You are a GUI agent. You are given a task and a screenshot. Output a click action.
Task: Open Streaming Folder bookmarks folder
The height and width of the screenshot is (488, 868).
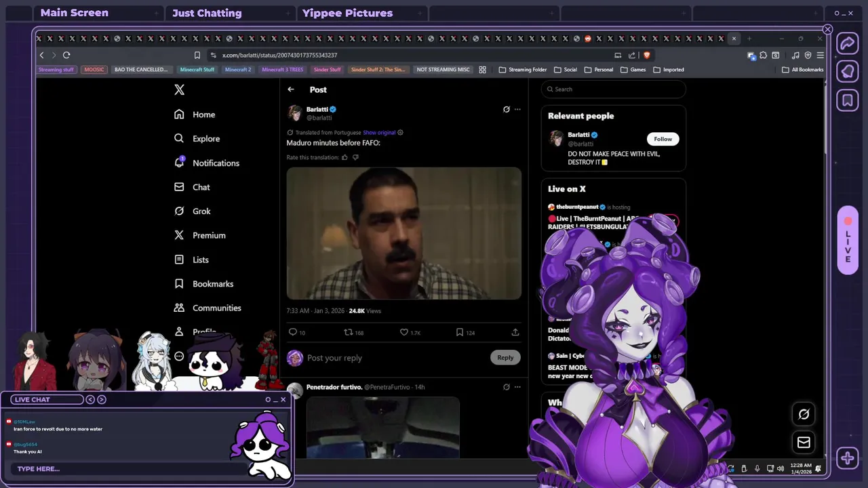pos(523,69)
